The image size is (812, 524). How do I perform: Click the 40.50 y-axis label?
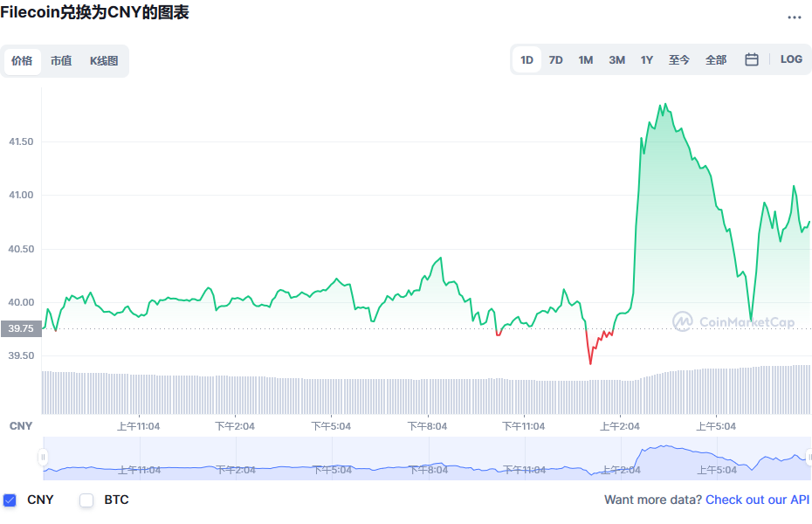point(21,249)
